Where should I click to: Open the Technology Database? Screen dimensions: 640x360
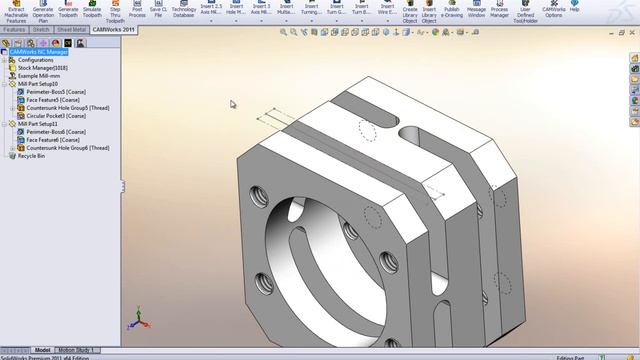[x=183, y=9]
